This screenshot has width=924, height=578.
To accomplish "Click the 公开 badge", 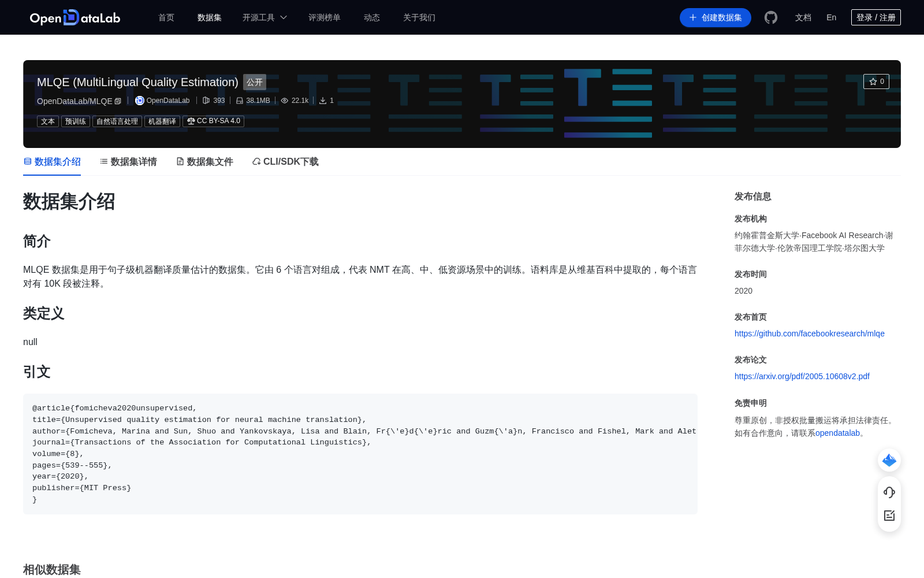I will click(255, 82).
